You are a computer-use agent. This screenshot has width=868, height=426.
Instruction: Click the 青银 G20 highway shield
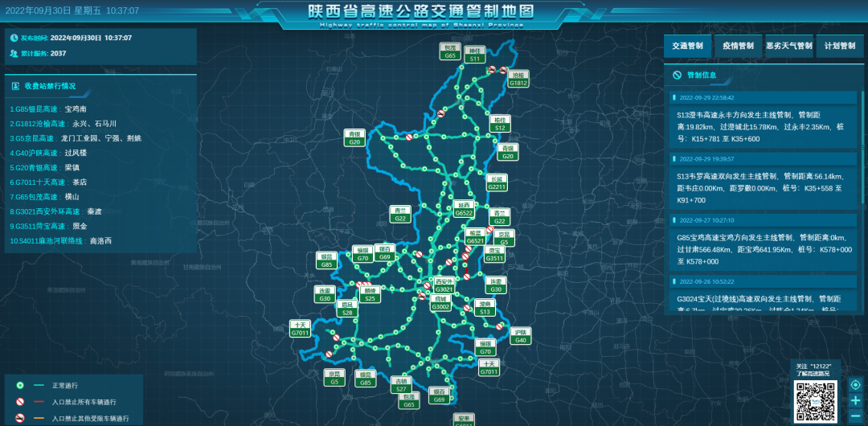[354, 138]
